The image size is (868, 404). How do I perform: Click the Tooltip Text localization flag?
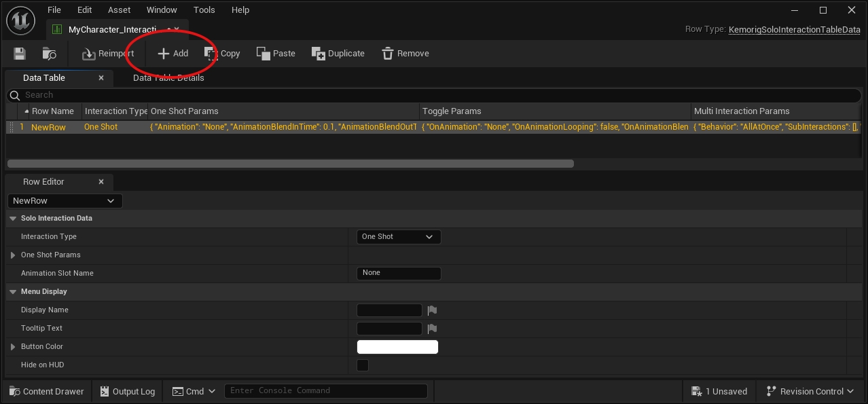pos(432,329)
